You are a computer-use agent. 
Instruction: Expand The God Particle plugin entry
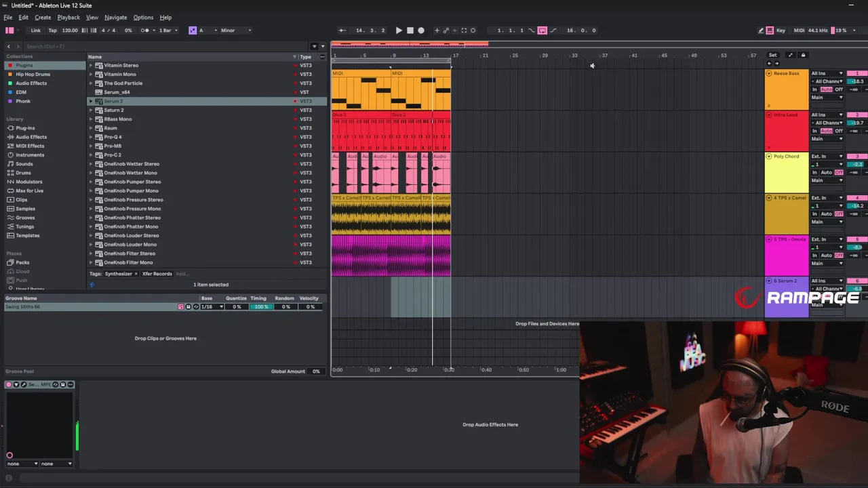click(x=91, y=83)
